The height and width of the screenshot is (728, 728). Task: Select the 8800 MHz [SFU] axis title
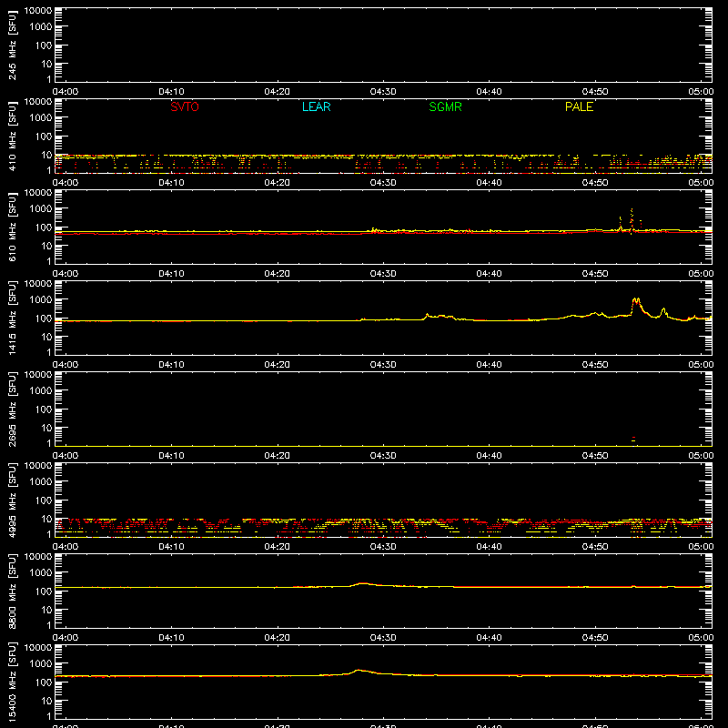pos(13,591)
